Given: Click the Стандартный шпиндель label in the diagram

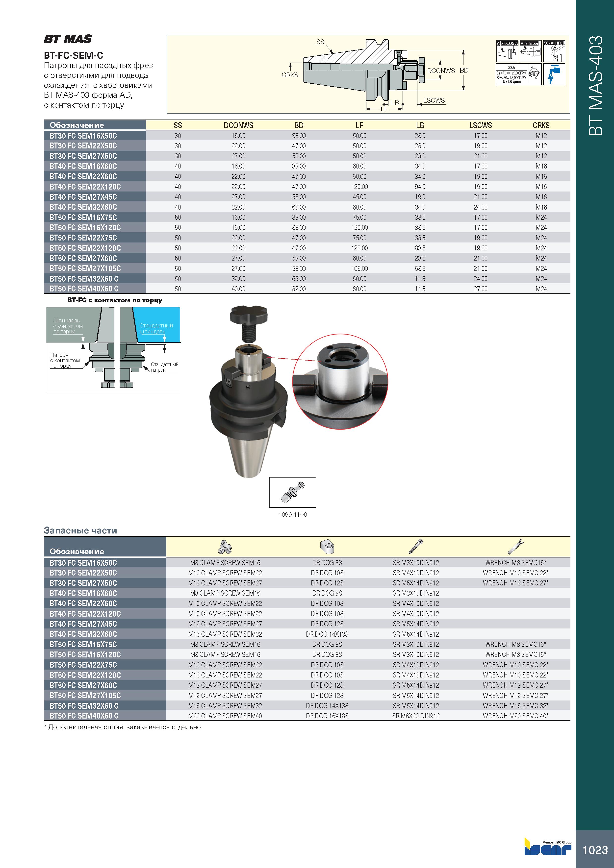Looking at the screenshot, I should click(156, 329).
